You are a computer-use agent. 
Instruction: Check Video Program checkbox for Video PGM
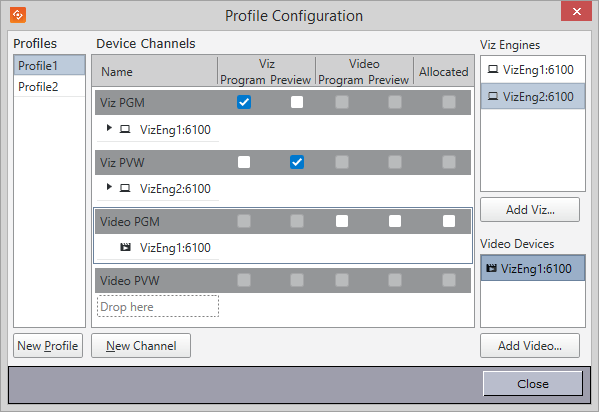pyautogui.click(x=342, y=221)
